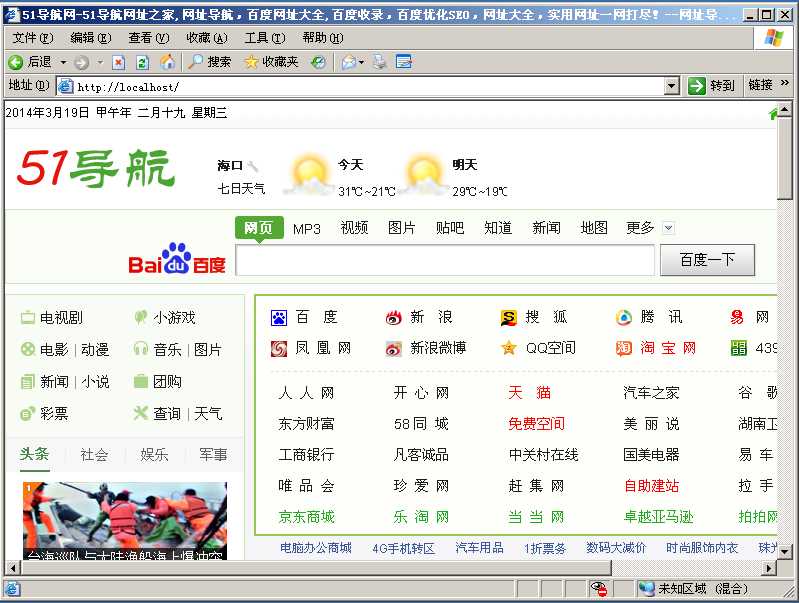Open the 帮助 menu
The image size is (799, 603).
point(323,38)
